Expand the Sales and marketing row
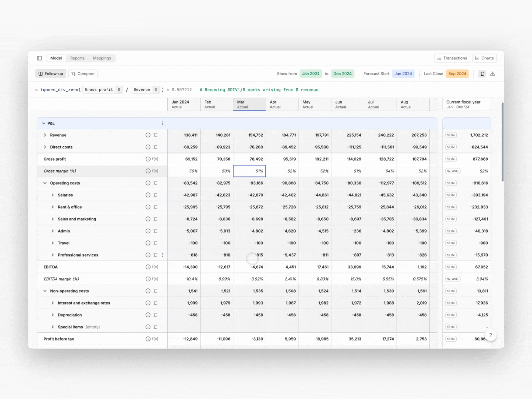532x399 pixels. (52, 219)
